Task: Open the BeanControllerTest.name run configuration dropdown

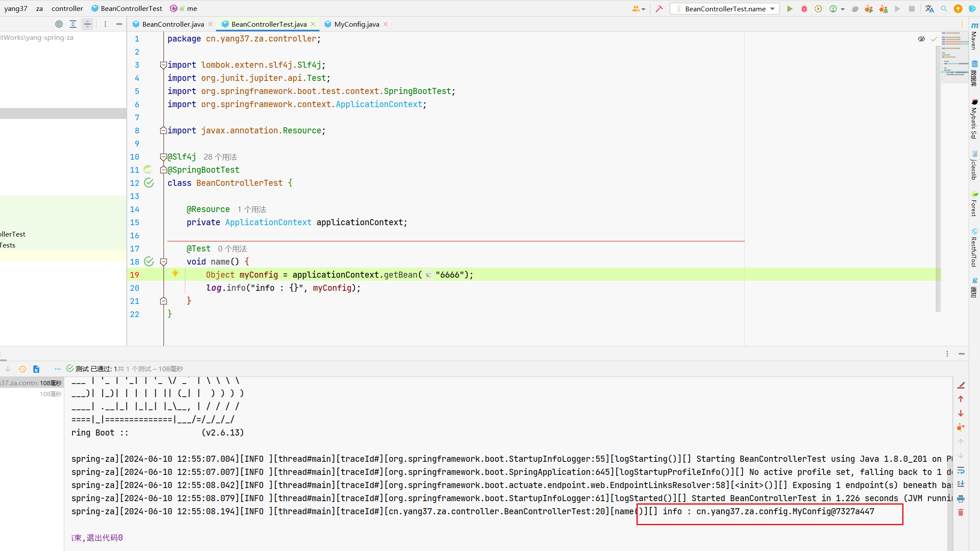Action: click(725, 9)
